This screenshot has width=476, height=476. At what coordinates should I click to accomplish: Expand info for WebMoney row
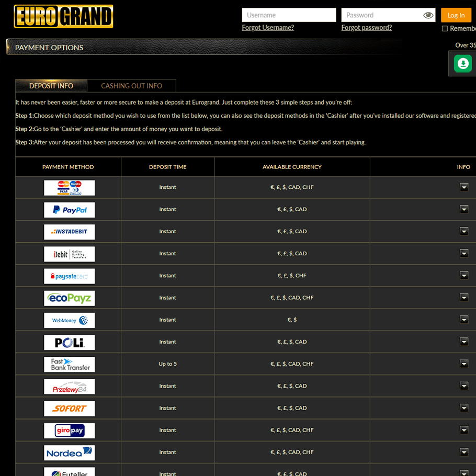[x=464, y=320]
